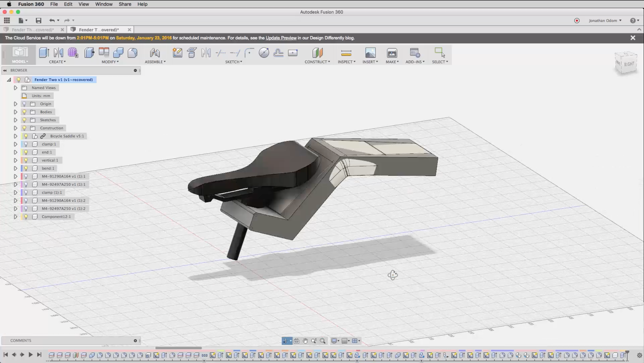Open the Update Preview link in banner
Image resolution: width=644 pixels, height=363 pixels.
[x=281, y=38]
